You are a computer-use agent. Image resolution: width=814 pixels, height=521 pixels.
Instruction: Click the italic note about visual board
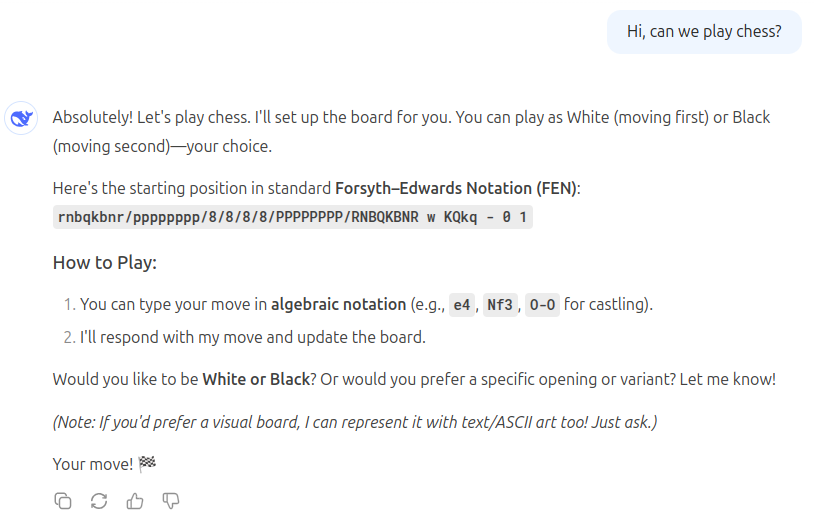355,421
